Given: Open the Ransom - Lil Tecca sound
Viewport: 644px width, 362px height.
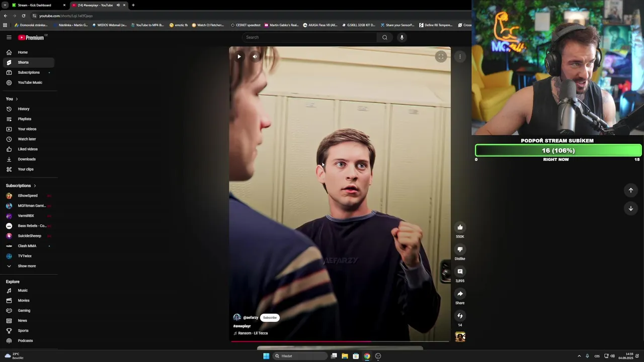Looking at the screenshot, I should coord(251,333).
